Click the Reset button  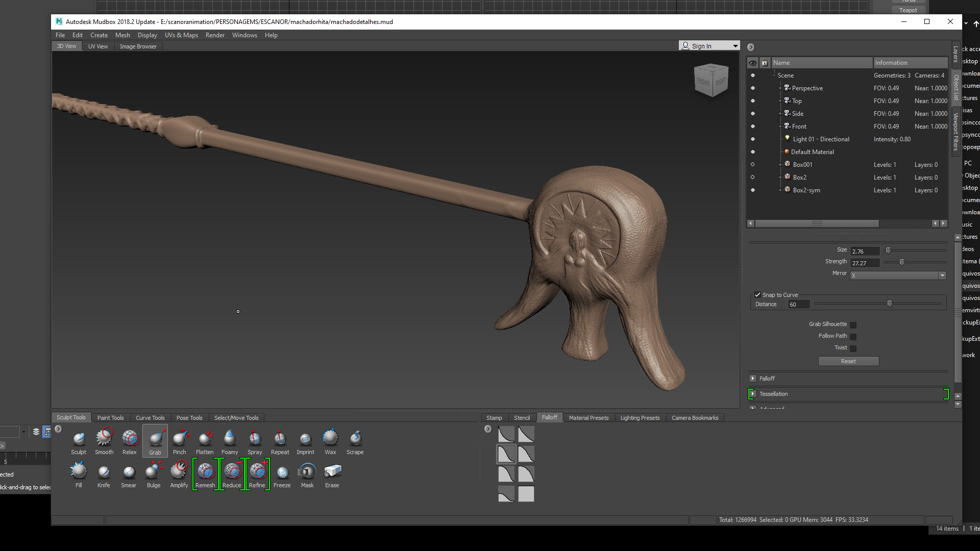[848, 361]
